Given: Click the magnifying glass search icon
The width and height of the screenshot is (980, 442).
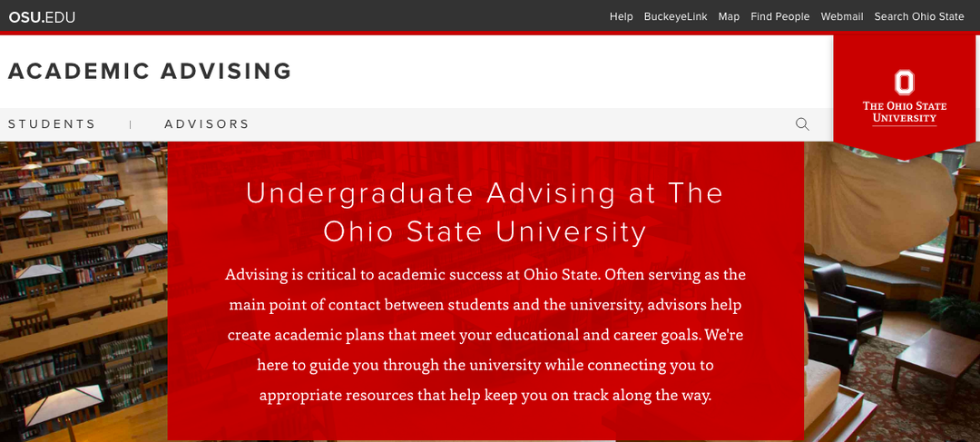Looking at the screenshot, I should 802,124.
